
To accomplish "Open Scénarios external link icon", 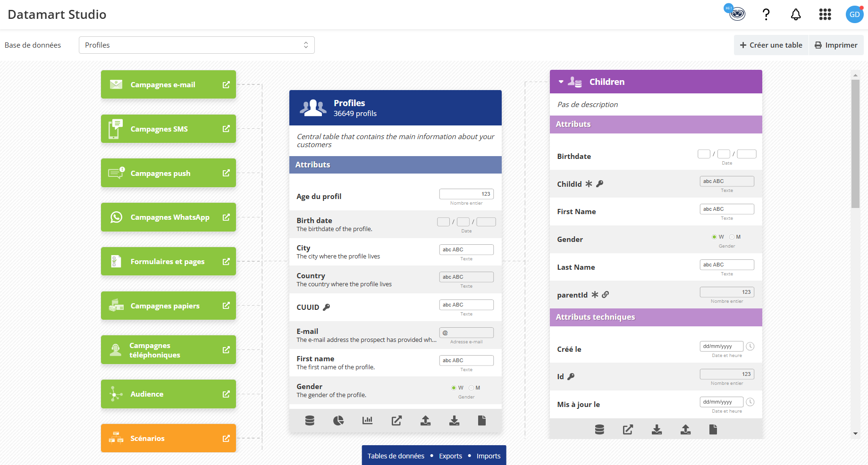I will point(226,438).
